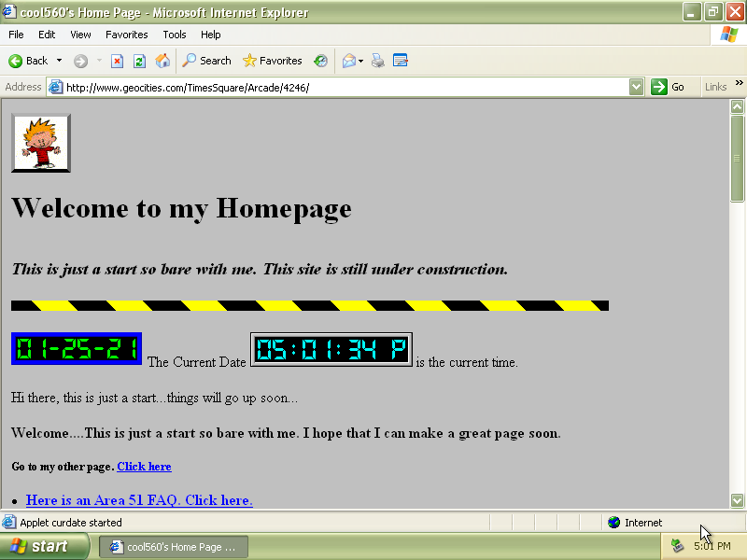The image size is (747, 560).
Task: Click the Edit page icon
Action: pos(401,61)
